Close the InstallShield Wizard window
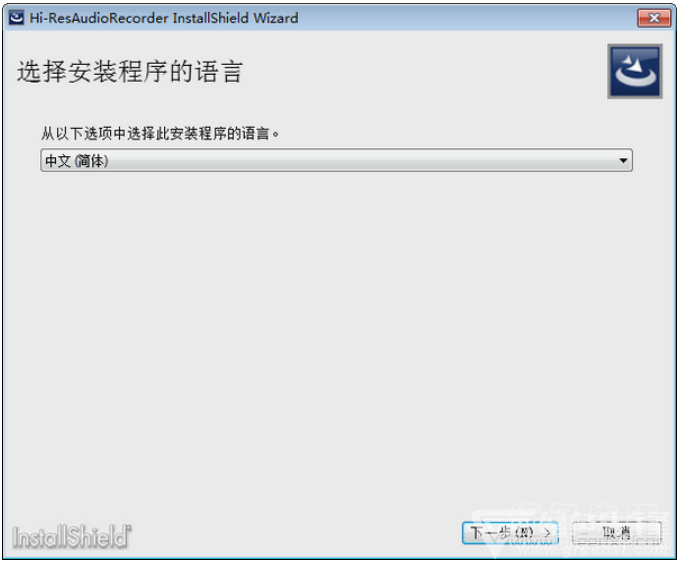 [654, 18]
